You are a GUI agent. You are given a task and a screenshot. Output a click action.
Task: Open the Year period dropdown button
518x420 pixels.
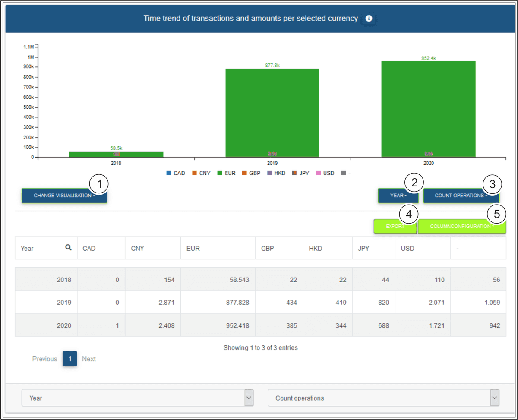tap(398, 196)
